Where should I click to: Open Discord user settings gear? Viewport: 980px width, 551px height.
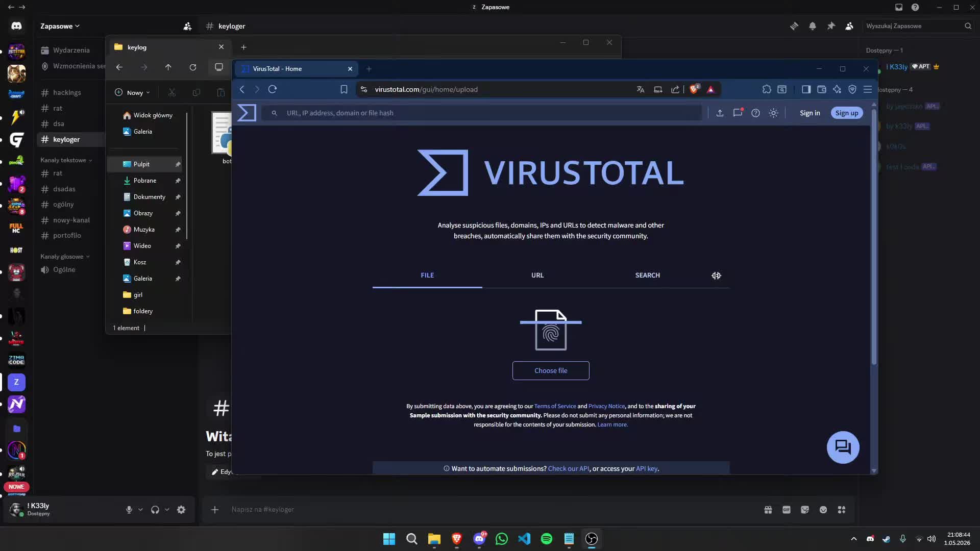(x=181, y=510)
